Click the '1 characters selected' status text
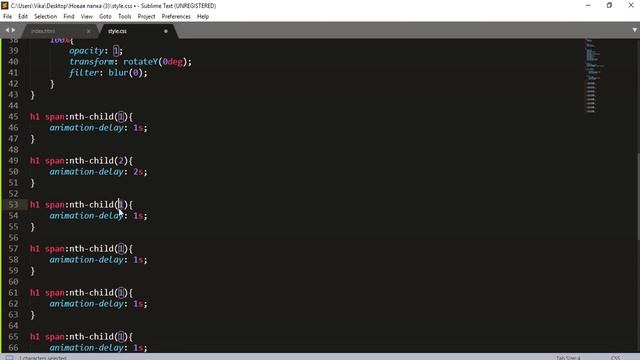The image size is (640, 360). 43,358
